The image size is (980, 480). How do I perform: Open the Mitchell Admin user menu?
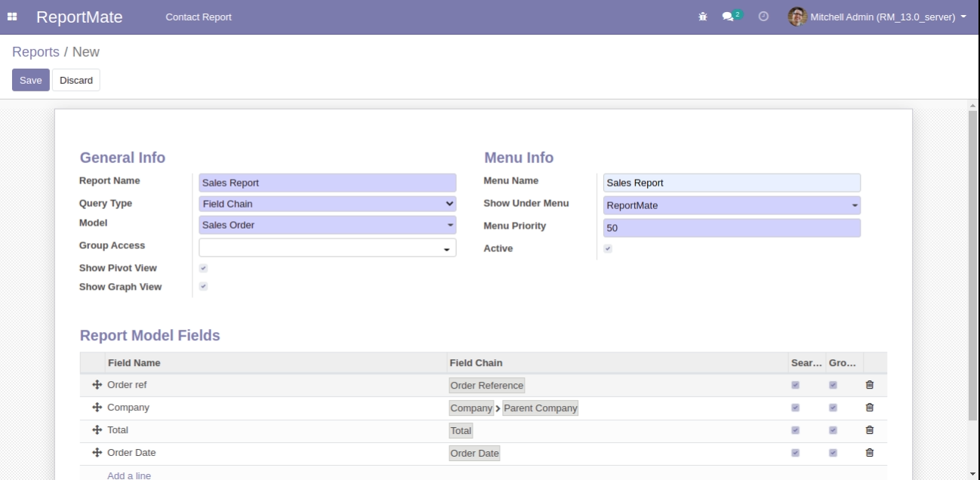[x=877, y=17]
